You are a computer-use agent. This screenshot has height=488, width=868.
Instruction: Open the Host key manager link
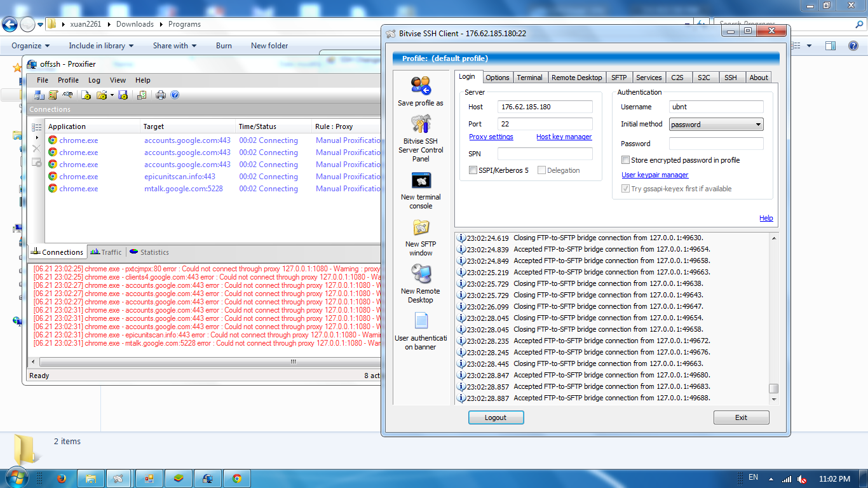(564, 137)
